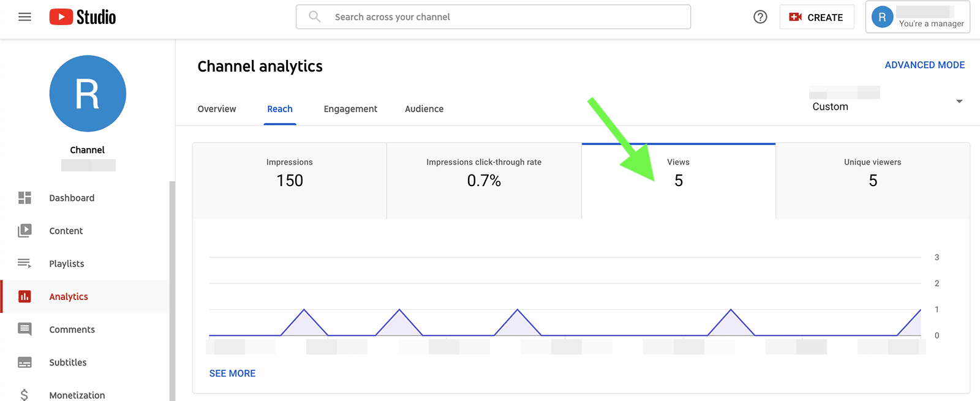Switch to the Engagement tab
Screen dimensions: 980x401
click(350, 109)
